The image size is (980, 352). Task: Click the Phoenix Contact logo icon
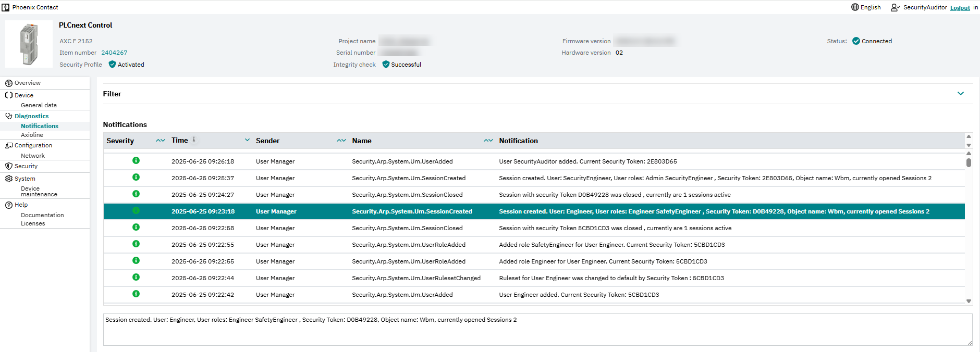tap(6, 7)
